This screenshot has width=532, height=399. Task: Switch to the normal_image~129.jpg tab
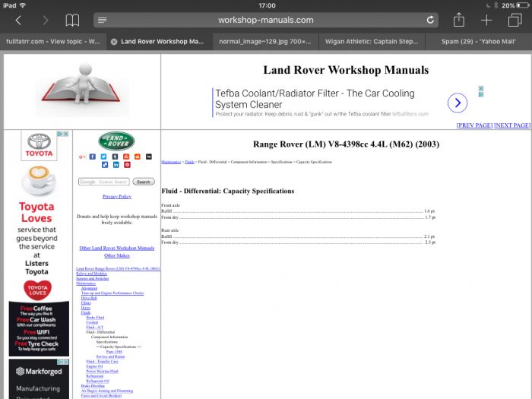264,42
